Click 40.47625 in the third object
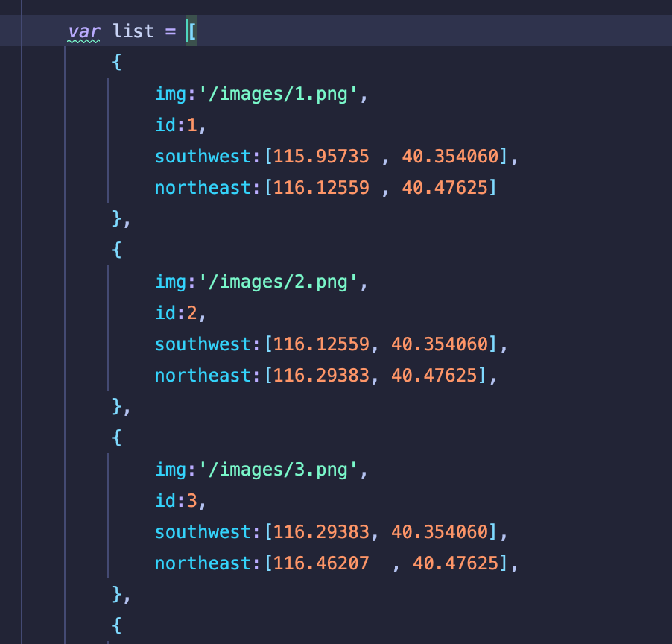 tap(455, 563)
